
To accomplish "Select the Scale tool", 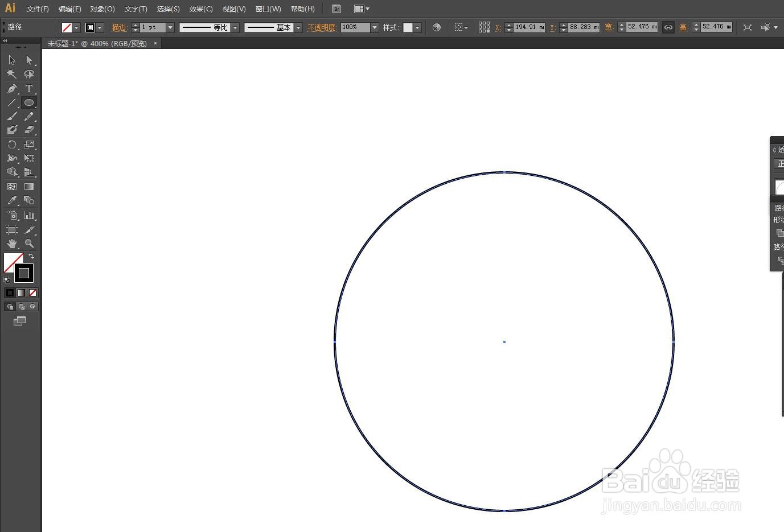I will 29,145.
